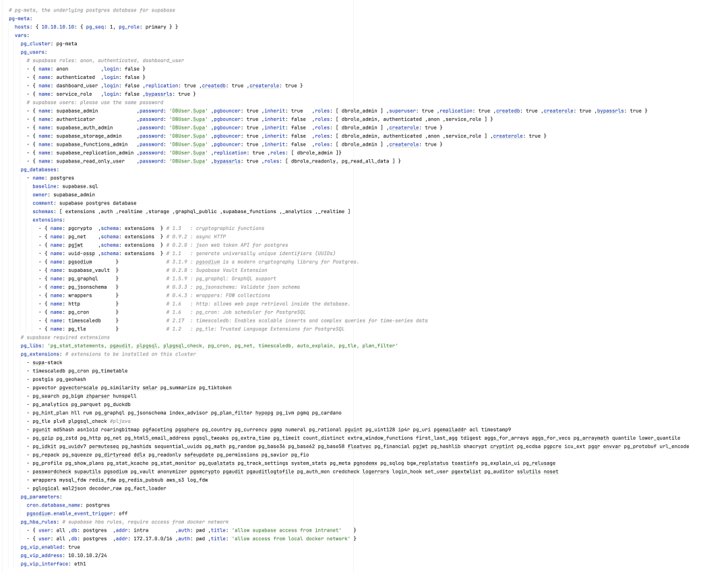Click string 'allow supabase access from intranet'
The width and height of the screenshot is (728, 572).
coord(286,530)
